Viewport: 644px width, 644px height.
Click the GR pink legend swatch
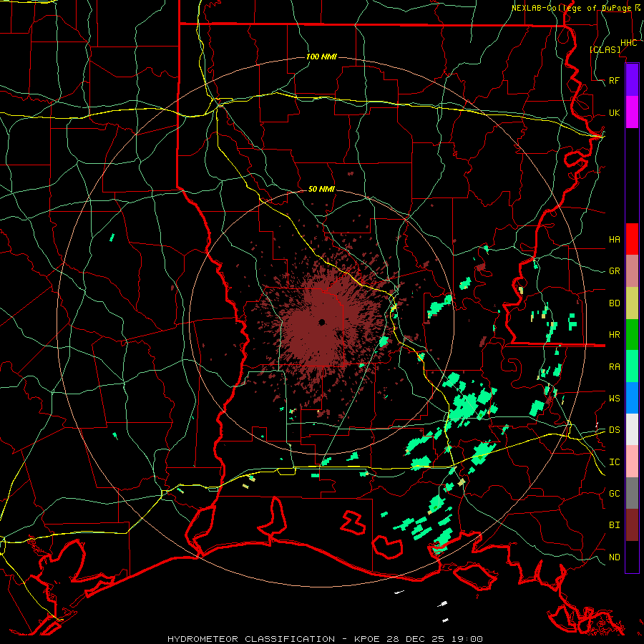click(x=632, y=270)
